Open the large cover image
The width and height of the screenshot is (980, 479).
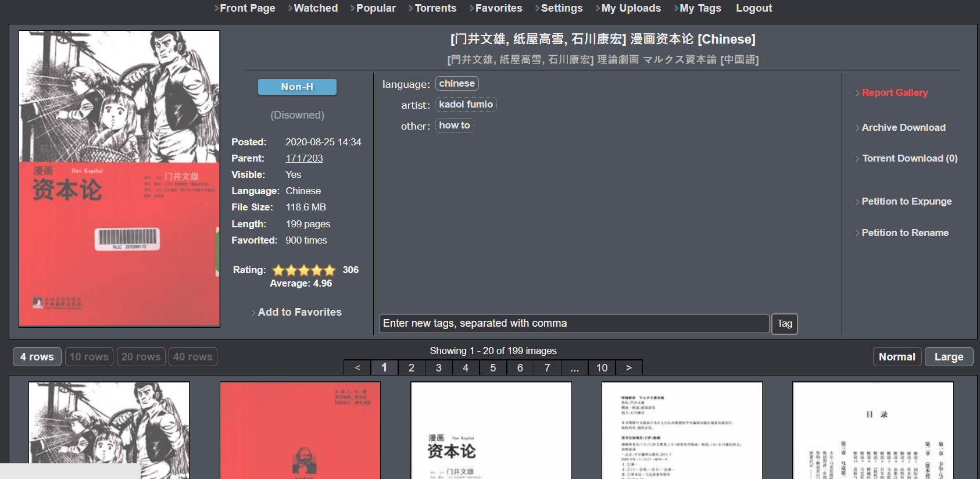coord(119,178)
